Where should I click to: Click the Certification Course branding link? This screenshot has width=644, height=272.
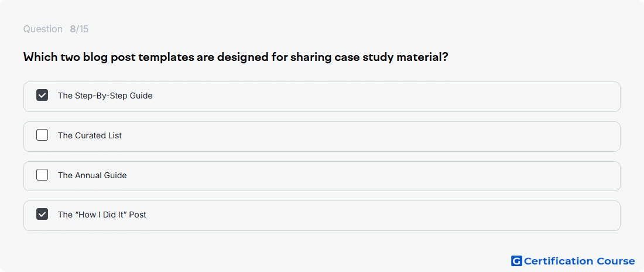coord(573,261)
